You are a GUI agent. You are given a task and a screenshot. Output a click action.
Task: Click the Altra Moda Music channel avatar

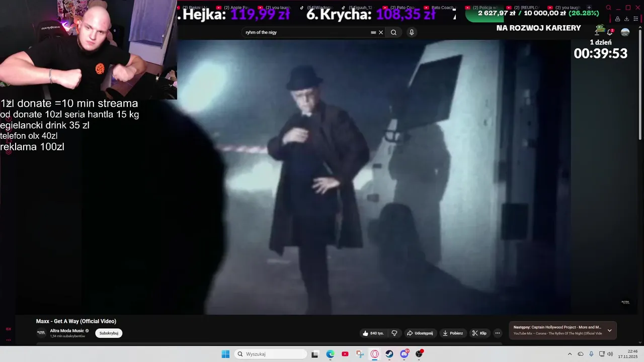41,333
